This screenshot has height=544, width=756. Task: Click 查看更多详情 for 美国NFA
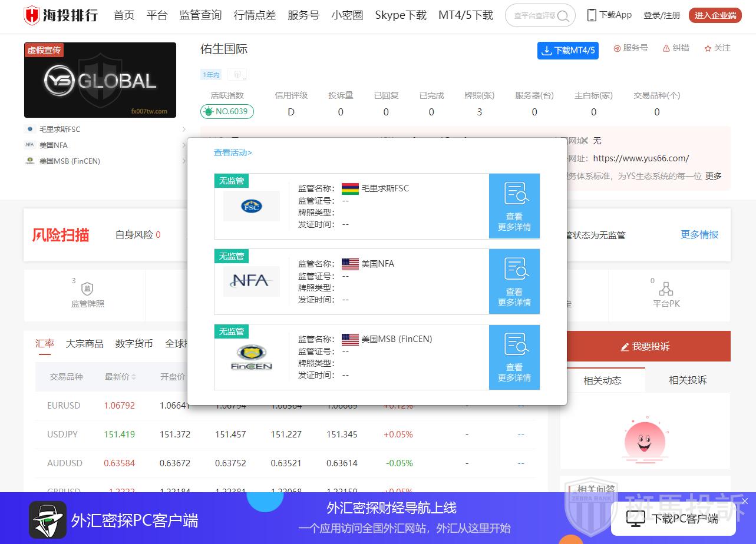click(x=514, y=281)
